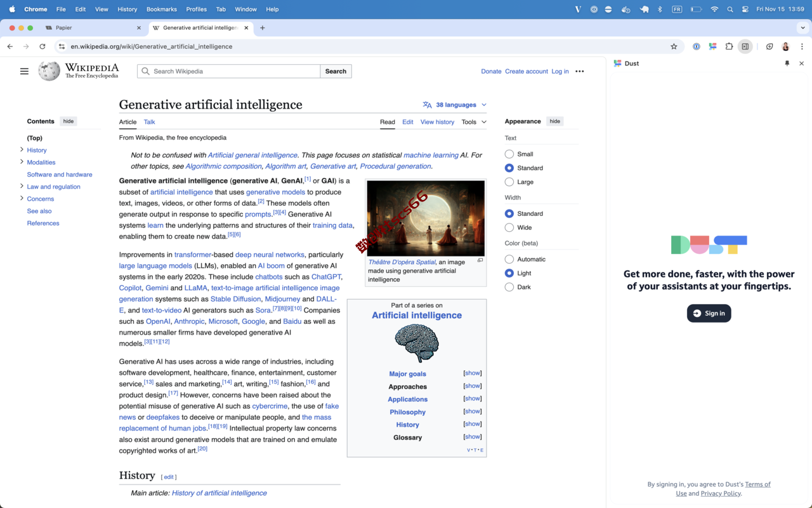Viewport: 812px width, 508px height.
Task: Open Wikipedia's personal tools ellipsis menu
Action: (x=579, y=71)
